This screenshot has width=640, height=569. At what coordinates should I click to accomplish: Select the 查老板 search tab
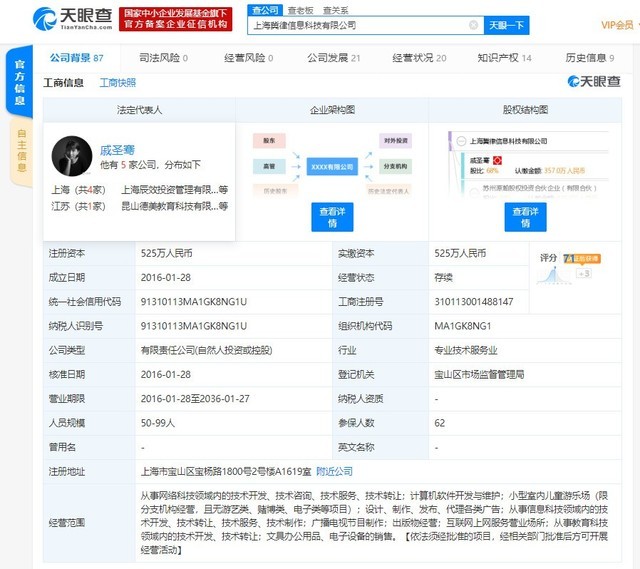[301, 11]
